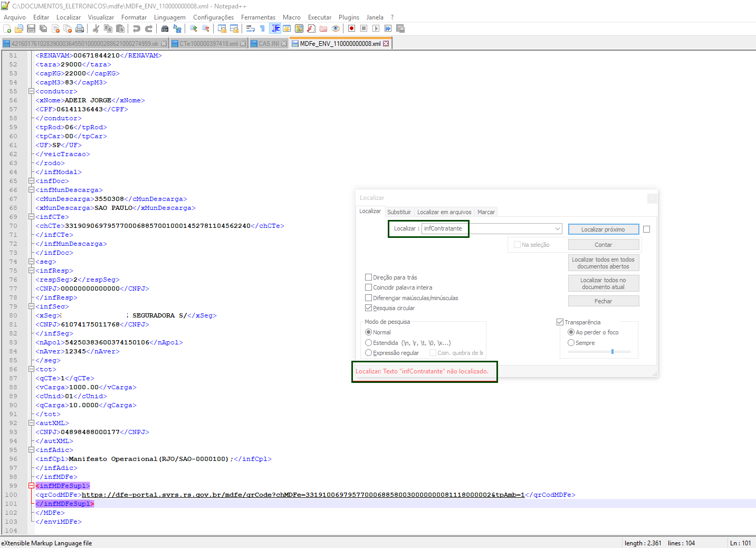Viewport: 756px width, 548px height.
Task: Select 'Expressão regular' search mode
Action: [369, 353]
